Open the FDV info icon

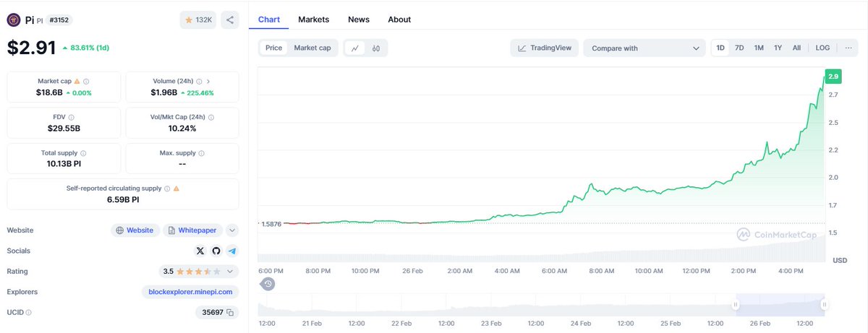(x=71, y=117)
